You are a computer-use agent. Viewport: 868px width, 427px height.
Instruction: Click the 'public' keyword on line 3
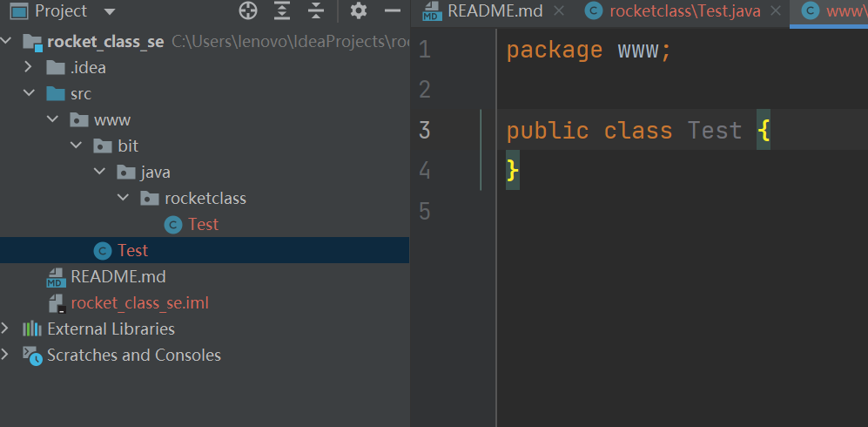tap(548, 132)
